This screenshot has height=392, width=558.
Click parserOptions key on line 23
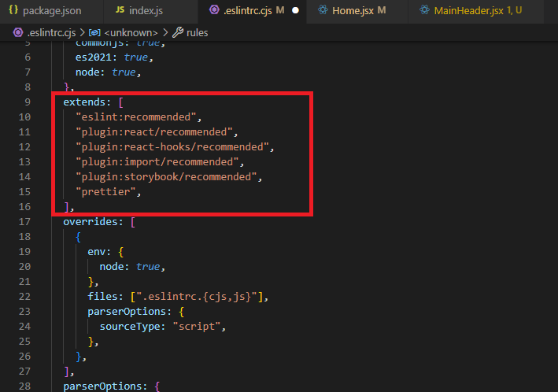127,312
